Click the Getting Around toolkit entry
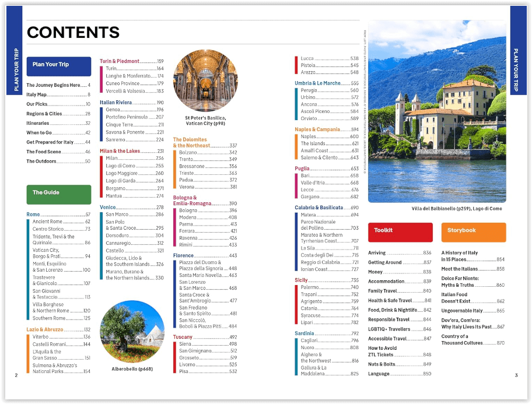Viewport: 532px width, 404px height. [385, 262]
